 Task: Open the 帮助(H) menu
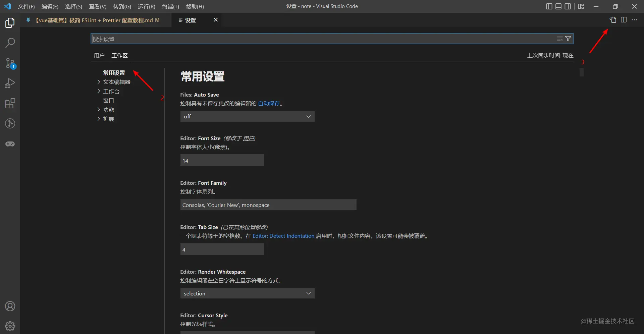tap(195, 6)
